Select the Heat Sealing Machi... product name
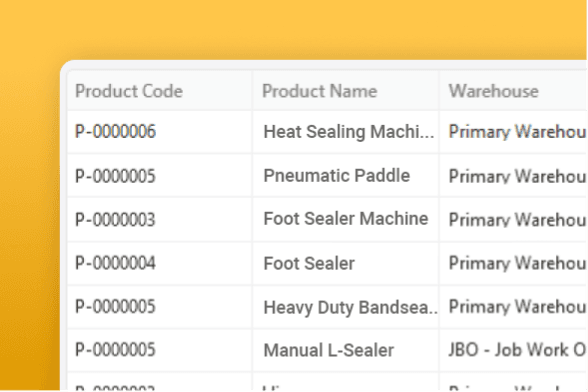Viewport: 588px width, 392px height. 349,132
